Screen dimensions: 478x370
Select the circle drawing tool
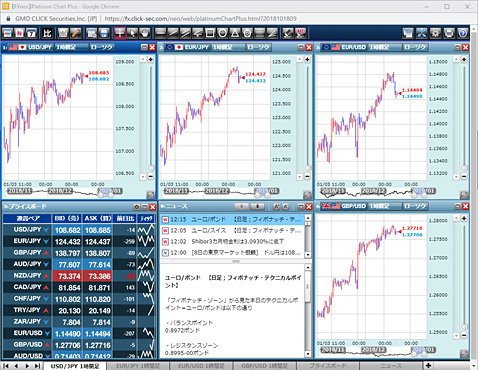223,33
